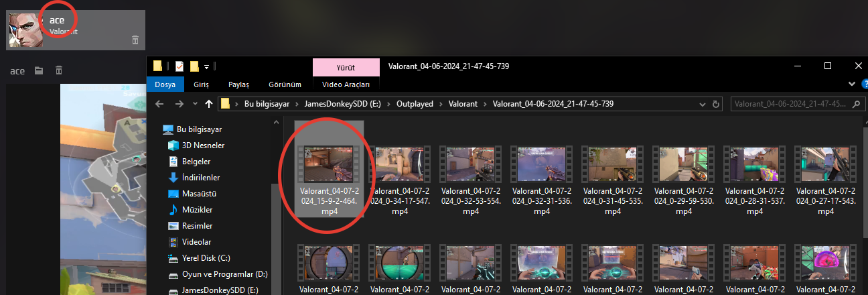Open the Customize Quick Access Toolbar dropdown
Image resolution: width=868 pixels, height=295 pixels.
[207, 66]
